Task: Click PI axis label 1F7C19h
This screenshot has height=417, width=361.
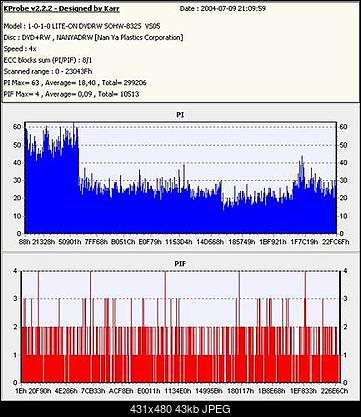Action: pos(304,241)
